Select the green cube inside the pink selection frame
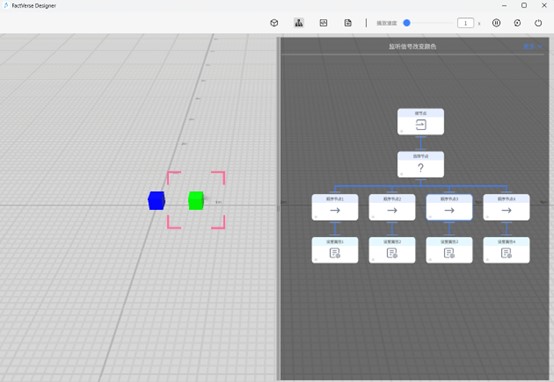The image size is (554, 382). [196, 201]
